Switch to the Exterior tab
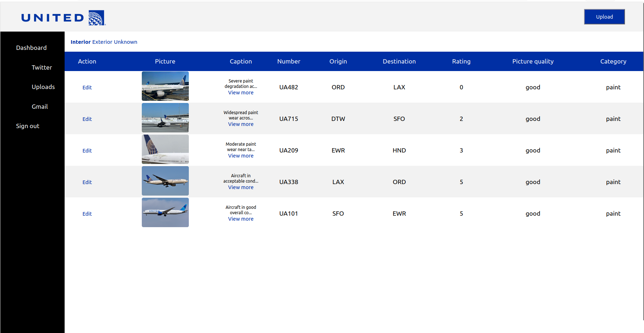 click(102, 42)
